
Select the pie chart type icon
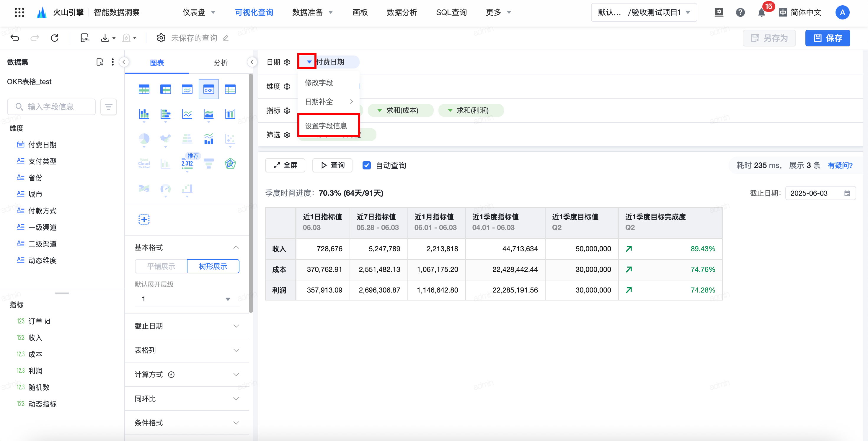click(x=144, y=138)
